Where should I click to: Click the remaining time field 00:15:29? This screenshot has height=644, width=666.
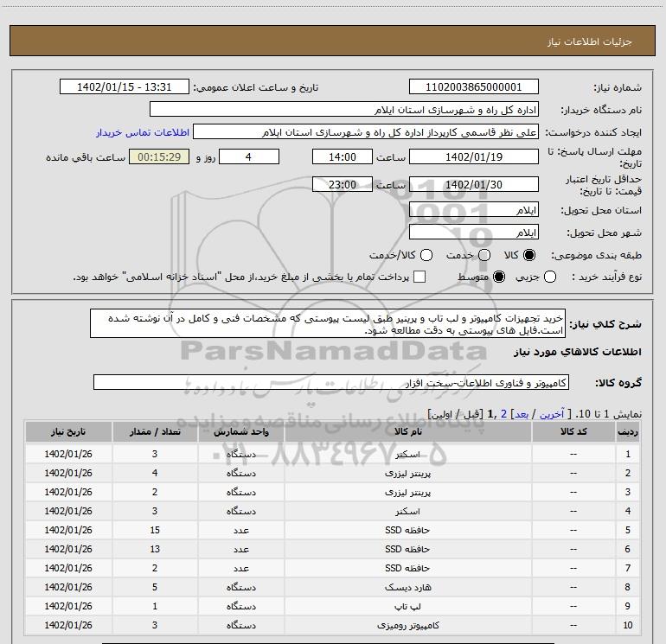pyautogui.click(x=159, y=157)
